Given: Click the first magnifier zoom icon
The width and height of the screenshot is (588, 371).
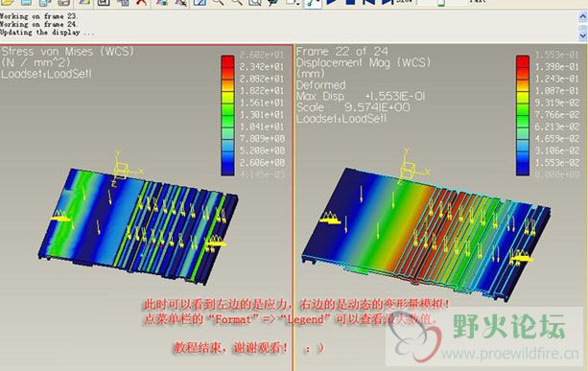Looking at the screenshot, I should (x=218, y=2).
